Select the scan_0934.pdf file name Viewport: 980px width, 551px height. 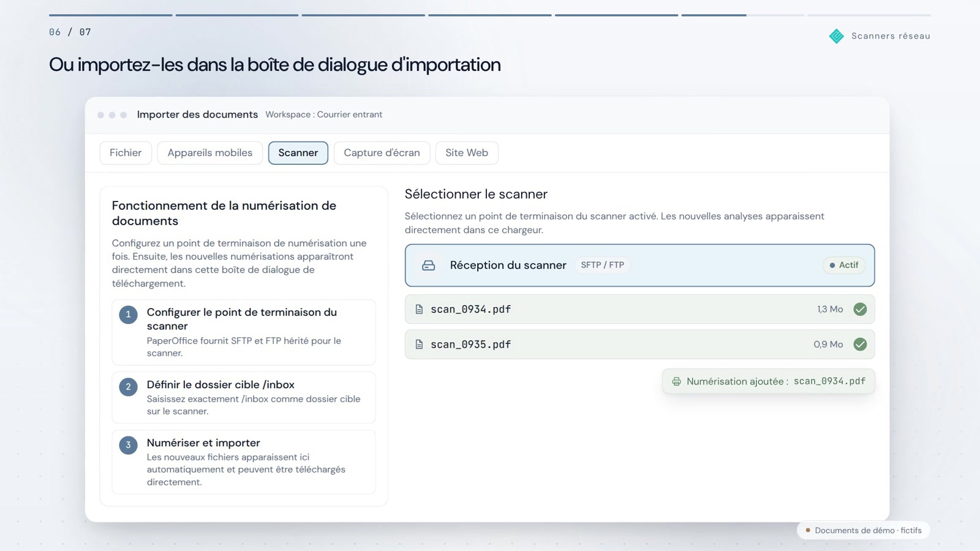tap(470, 309)
